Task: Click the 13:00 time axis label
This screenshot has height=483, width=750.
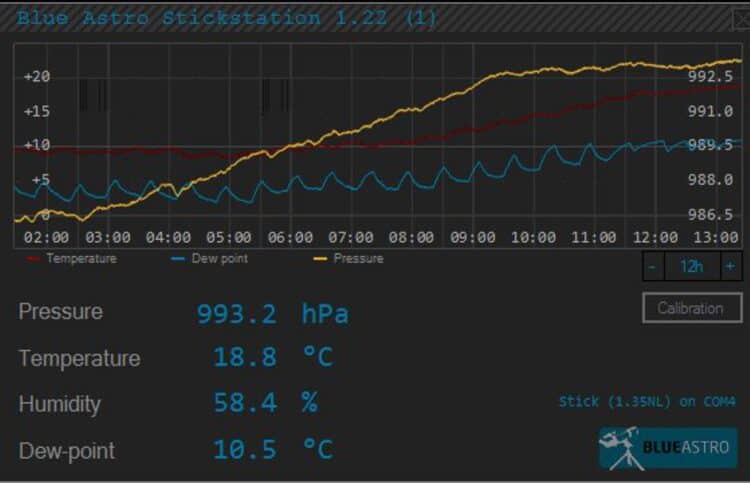Action: [716, 237]
